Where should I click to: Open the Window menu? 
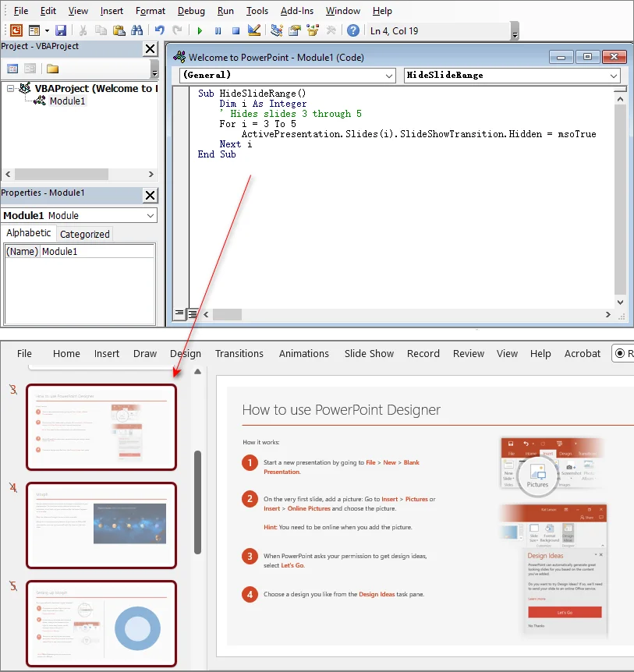tap(342, 11)
